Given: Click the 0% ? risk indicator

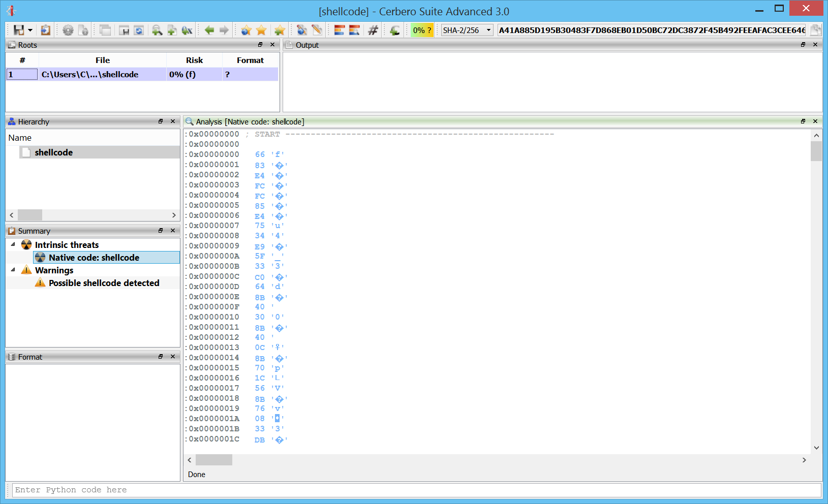Looking at the screenshot, I should point(422,30).
